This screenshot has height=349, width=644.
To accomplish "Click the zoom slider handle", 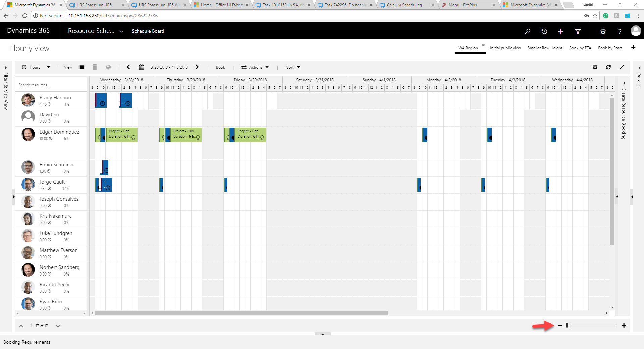I will 567,326.
